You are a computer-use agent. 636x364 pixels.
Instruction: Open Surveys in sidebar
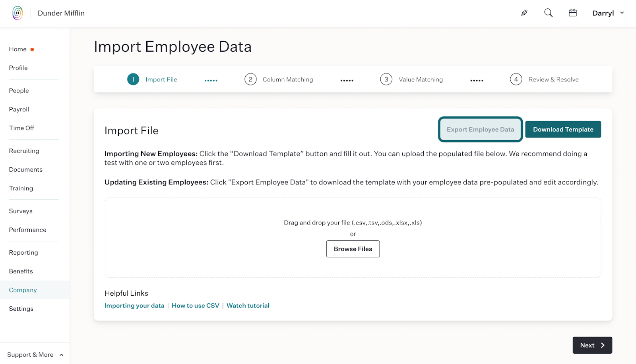click(x=21, y=211)
